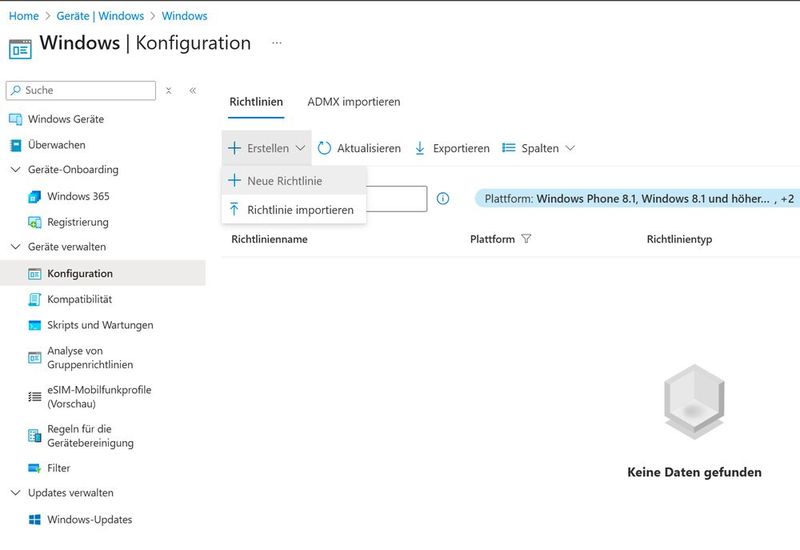Screen dimensions: 800x550
Task: Choose Neue Richtlinie from the menu
Action: pyautogui.click(x=294, y=181)
